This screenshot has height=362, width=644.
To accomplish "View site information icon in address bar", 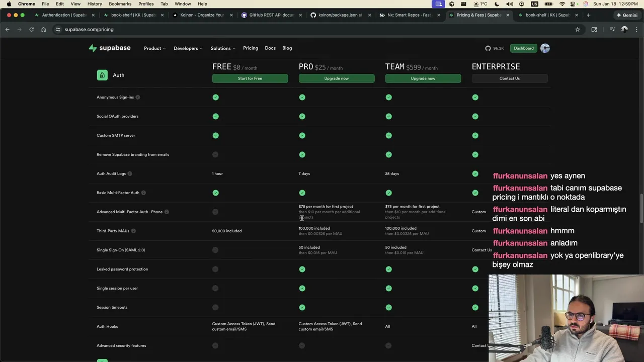I will click(x=58, y=30).
